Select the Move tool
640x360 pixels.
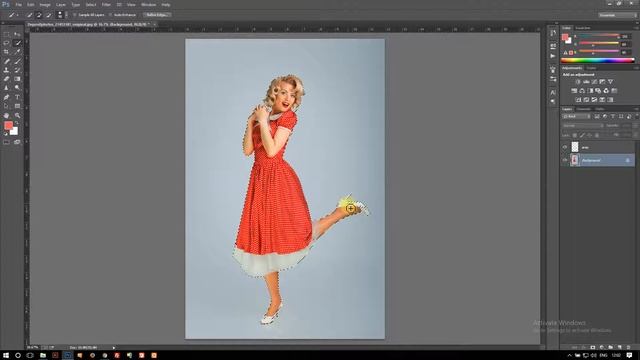click(17, 34)
